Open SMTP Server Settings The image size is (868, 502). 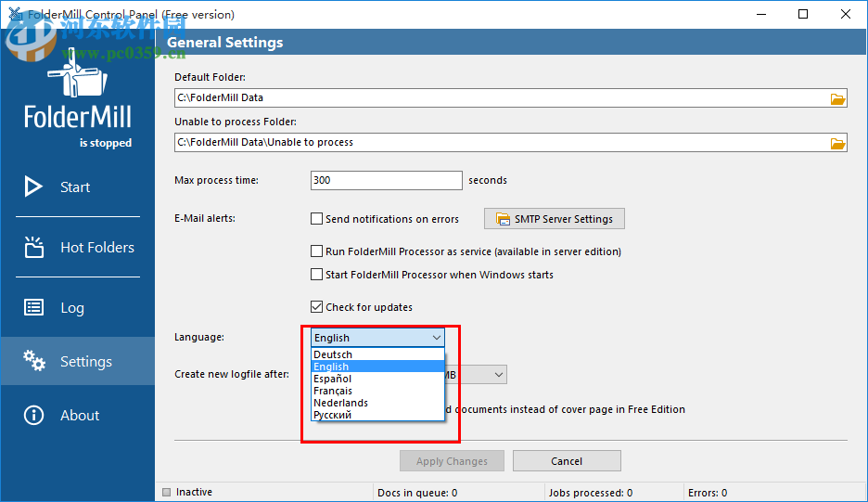tap(555, 219)
